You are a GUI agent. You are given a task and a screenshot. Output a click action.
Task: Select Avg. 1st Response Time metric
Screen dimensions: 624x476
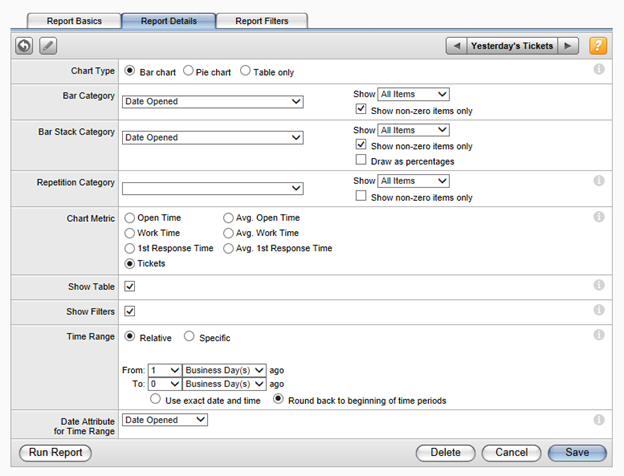pyautogui.click(x=228, y=249)
